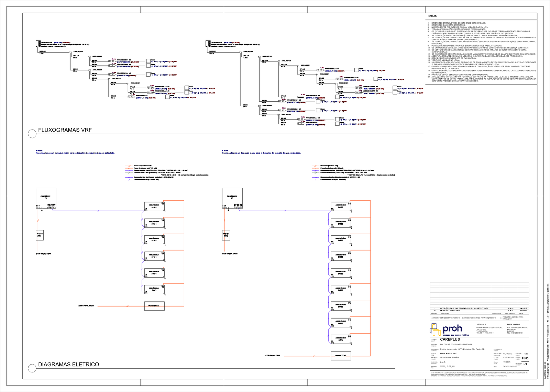This screenshot has height=392, width=550.
Task: Click the bottom Disjuntor box of left electrical diagram
Action: tap(154, 306)
